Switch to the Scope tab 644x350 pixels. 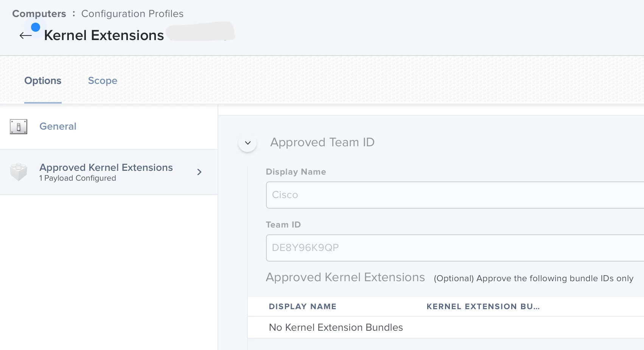tap(103, 81)
